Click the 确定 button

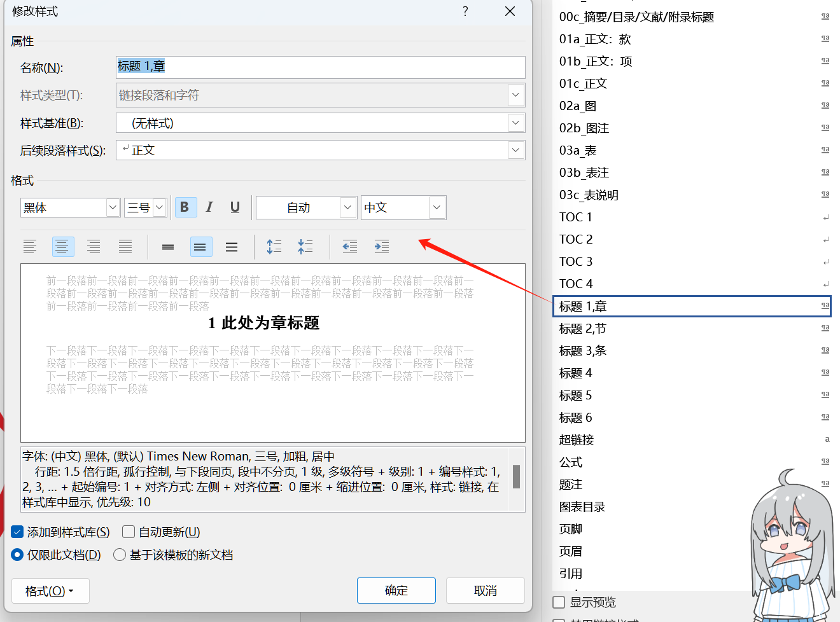click(x=396, y=590)
